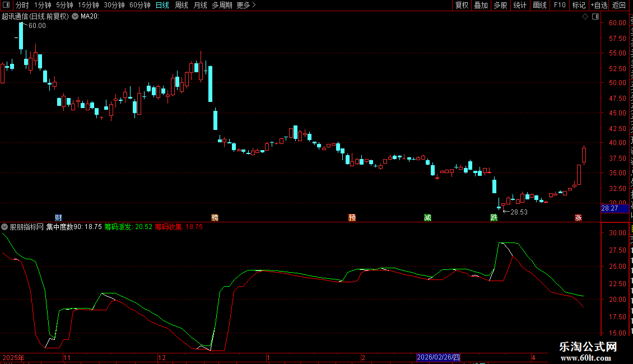Click the 涨 event marker
This screenshot has height=364, width=633.
coord(578,217)
